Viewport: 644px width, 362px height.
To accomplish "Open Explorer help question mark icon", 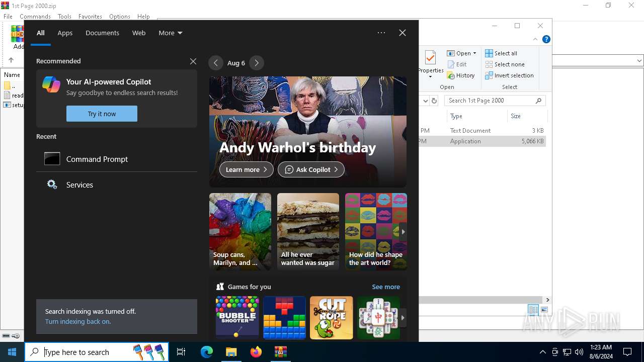I will pyautogui.click(x=546, y=39).
